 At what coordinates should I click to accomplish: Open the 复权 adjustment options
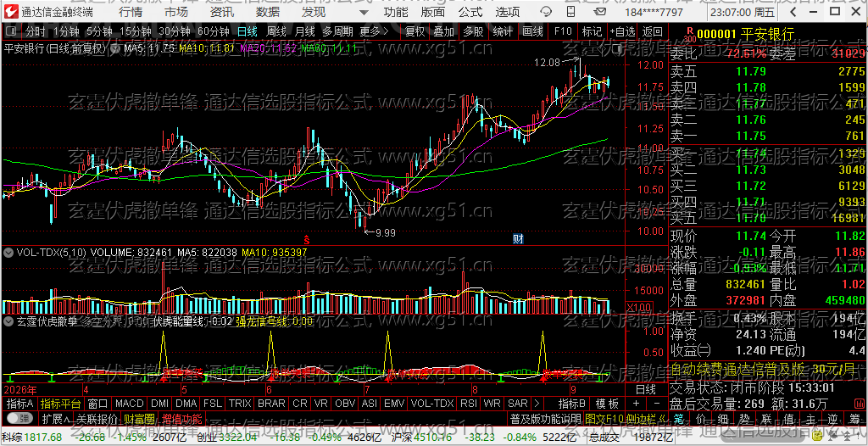415,32
